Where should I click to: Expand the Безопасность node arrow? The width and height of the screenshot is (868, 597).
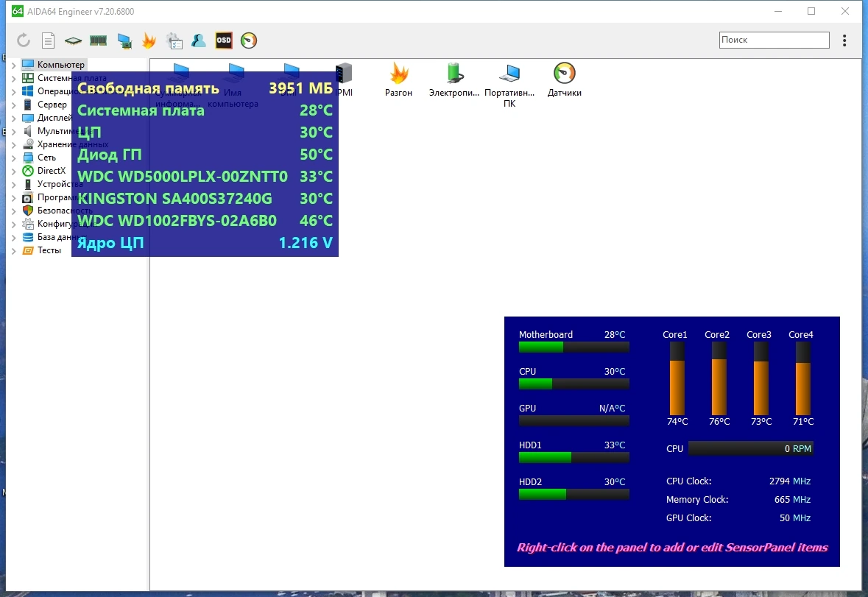[x=14, y=211]
